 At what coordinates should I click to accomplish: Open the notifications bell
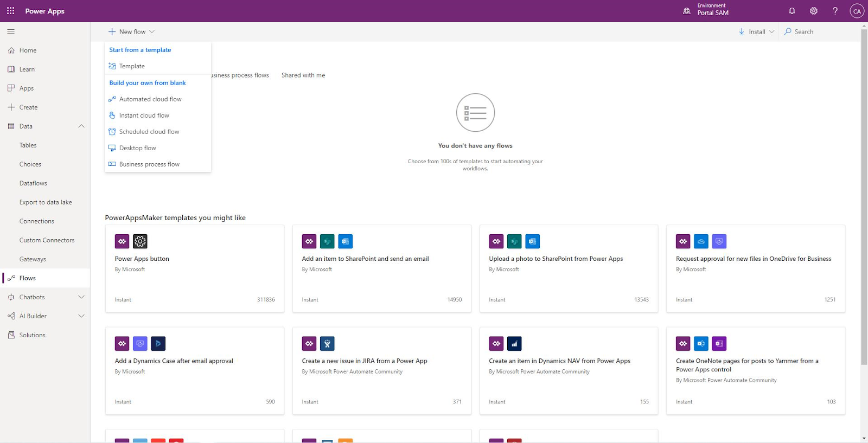tap(792, 11)
